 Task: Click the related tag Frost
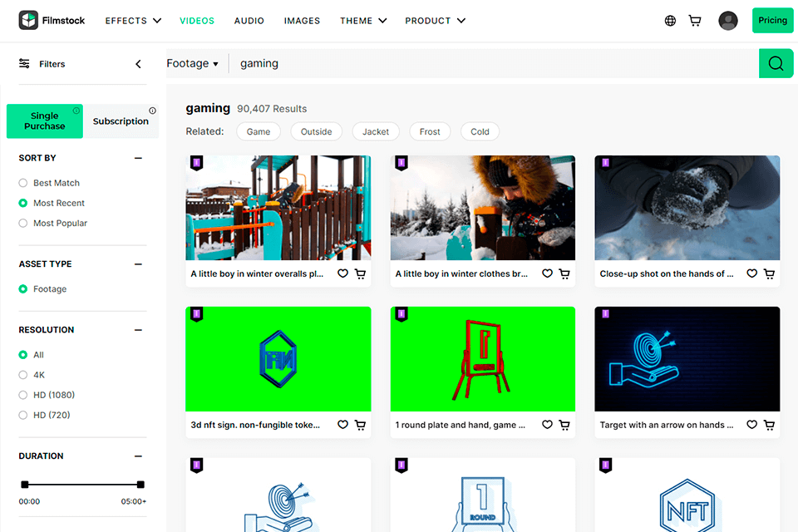pos(430,131)
